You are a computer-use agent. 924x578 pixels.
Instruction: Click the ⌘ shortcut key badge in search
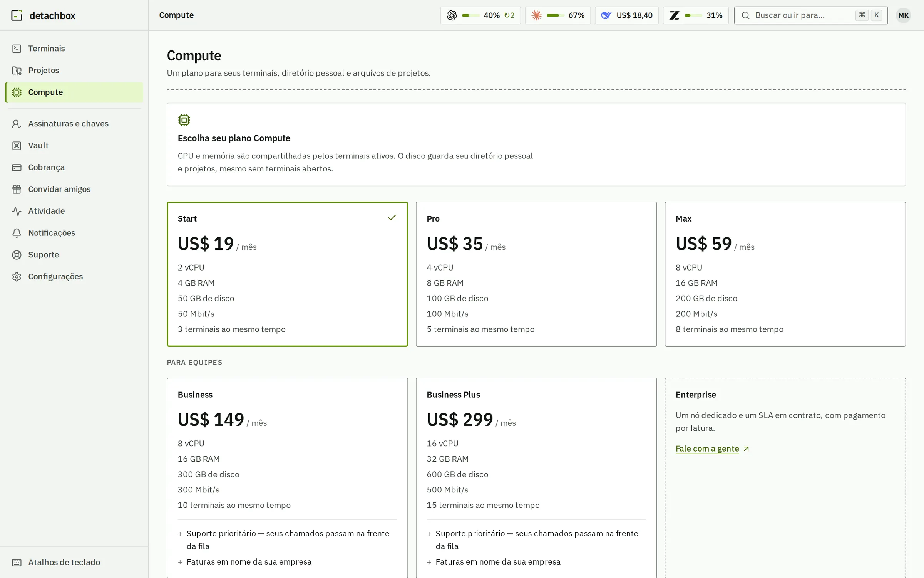[862, 15]
